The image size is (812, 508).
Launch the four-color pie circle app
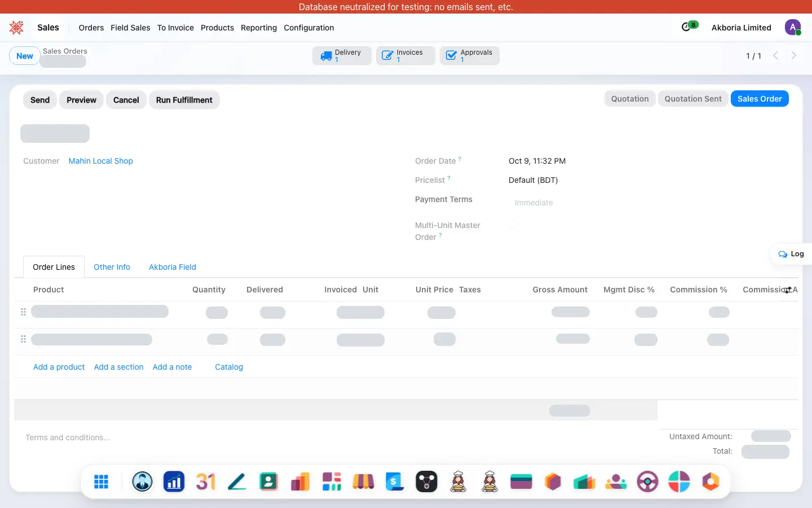[679, 482]
